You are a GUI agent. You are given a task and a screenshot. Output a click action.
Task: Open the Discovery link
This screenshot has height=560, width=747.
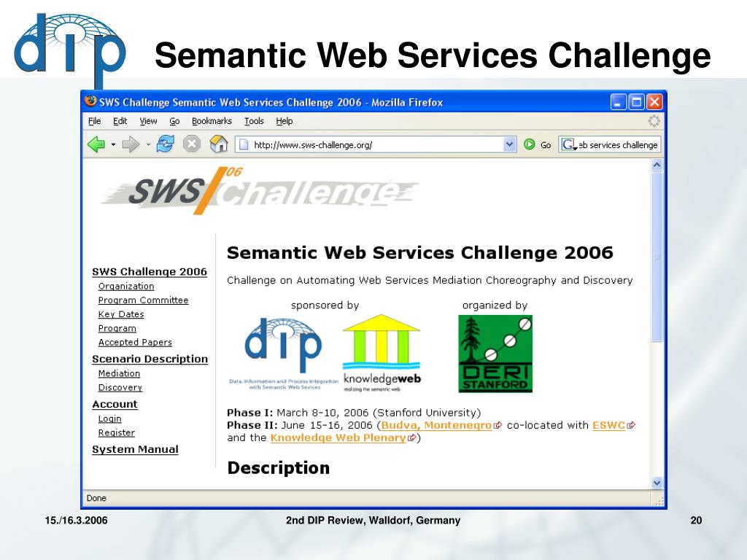click(x=120, y=387)
